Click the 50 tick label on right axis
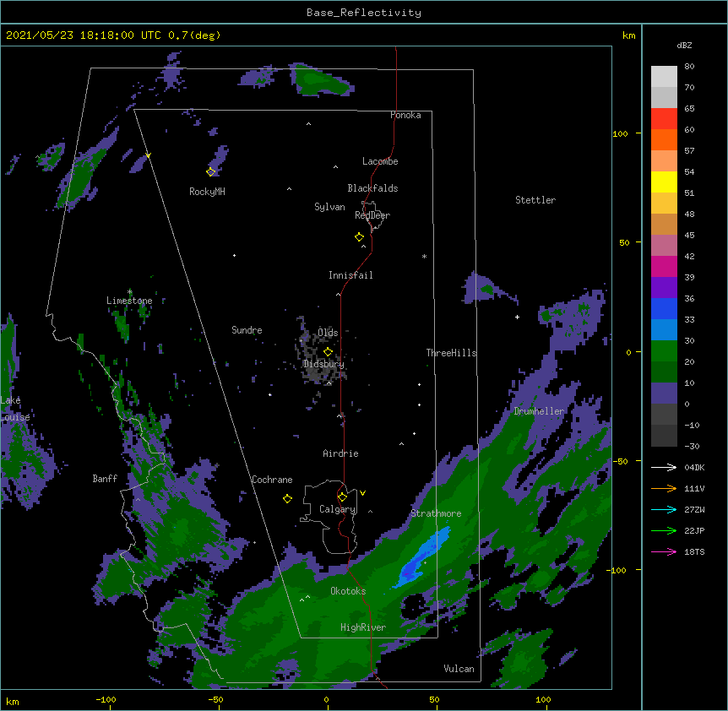This screenshot has height=711, width=728. [624, 242]
